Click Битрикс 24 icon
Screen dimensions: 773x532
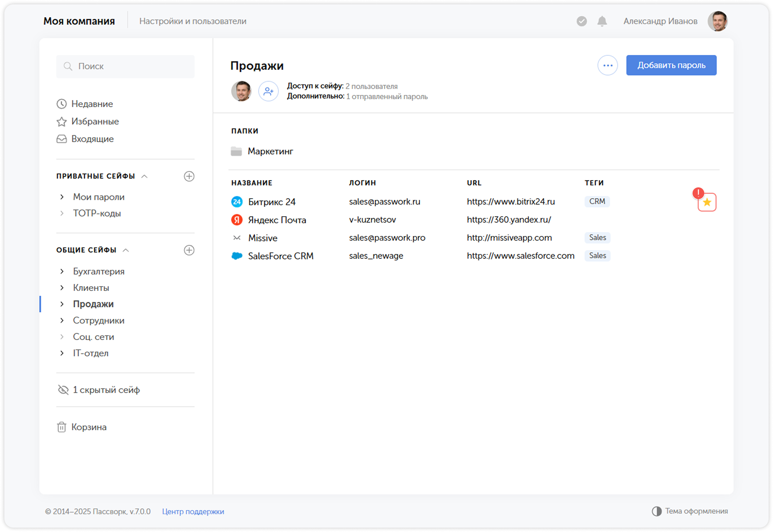(237, 201)
